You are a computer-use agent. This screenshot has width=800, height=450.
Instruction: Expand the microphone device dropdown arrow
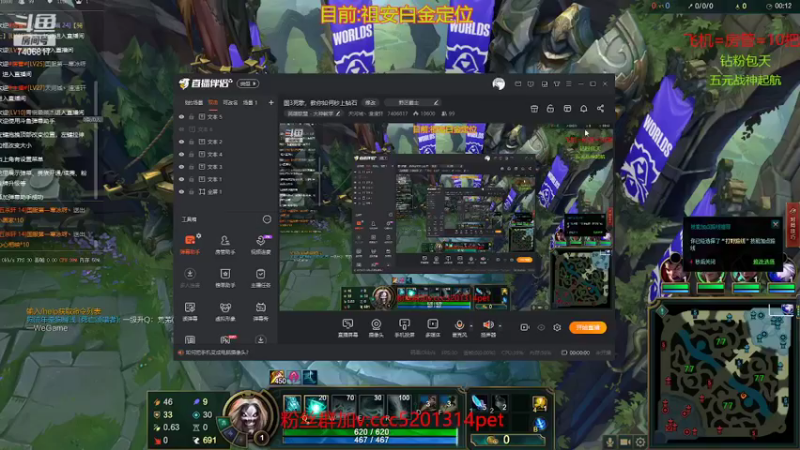pos(471,326)
